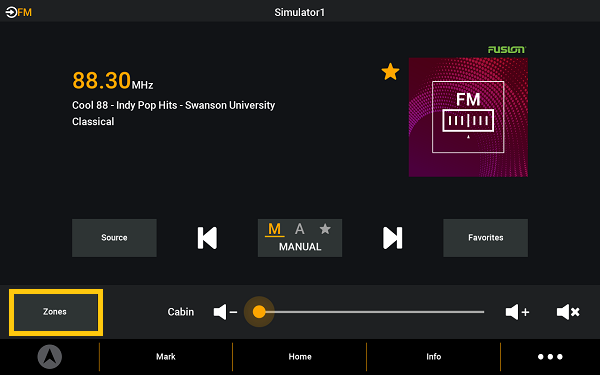
Task: Tap Mark in the bottom bar
Action: (166, 357)
